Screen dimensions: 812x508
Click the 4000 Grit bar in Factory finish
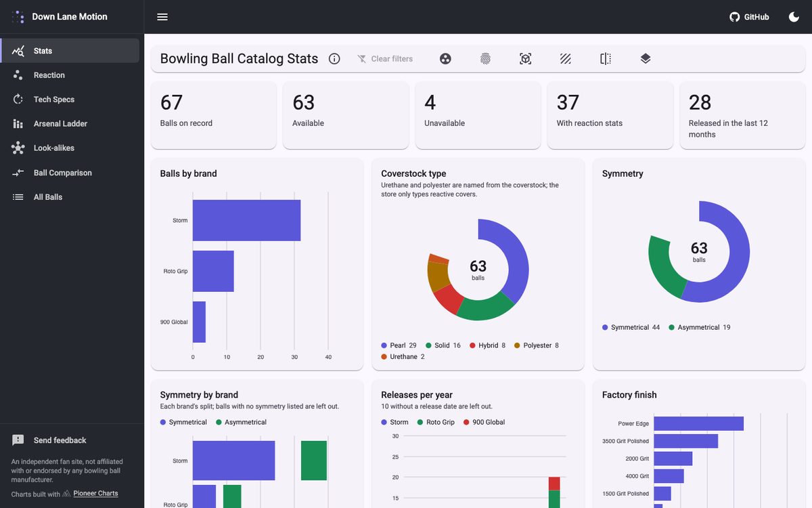tap(669, 476)
